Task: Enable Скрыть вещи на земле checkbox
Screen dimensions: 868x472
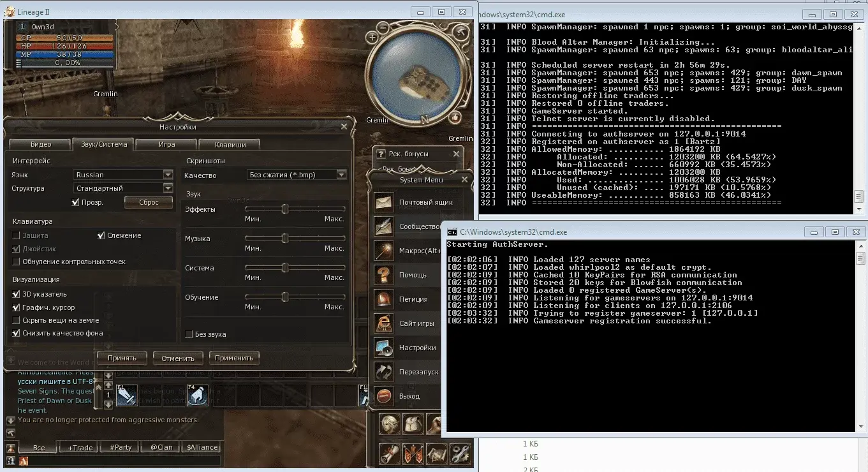Action: pyautogui.click(x=17, y=320)
